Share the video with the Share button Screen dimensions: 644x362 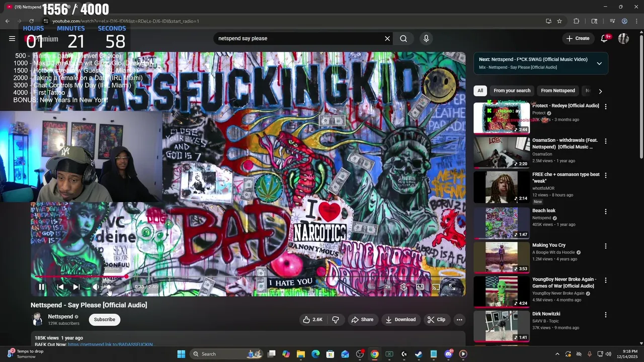point(362,320)
